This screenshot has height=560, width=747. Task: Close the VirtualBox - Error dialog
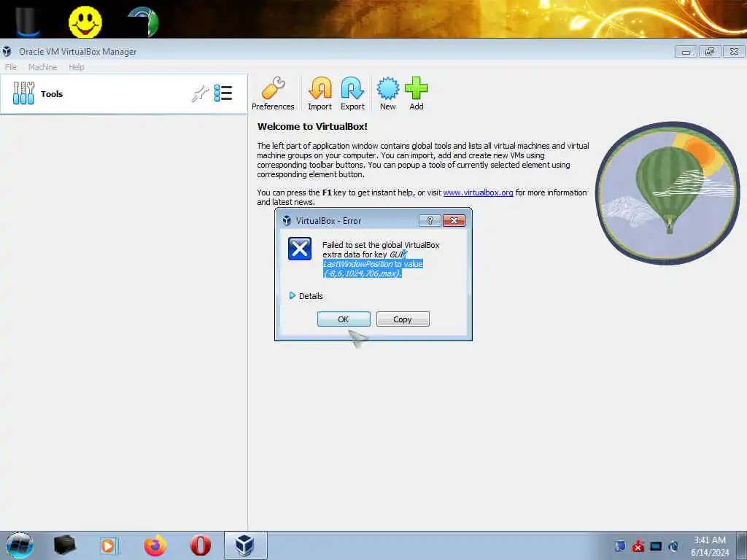[x=454, y=220]
